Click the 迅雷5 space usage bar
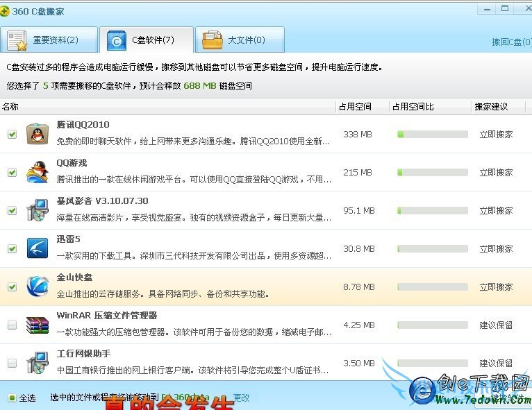 433,249
